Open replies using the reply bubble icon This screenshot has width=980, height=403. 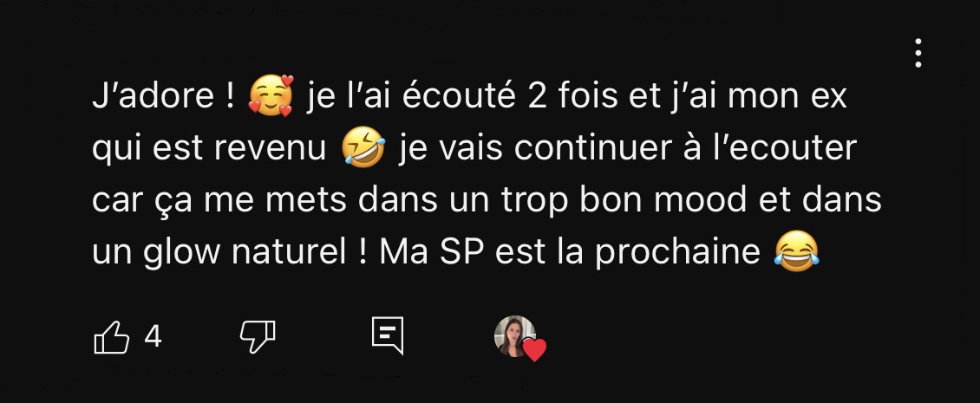(x=388, y=336)
